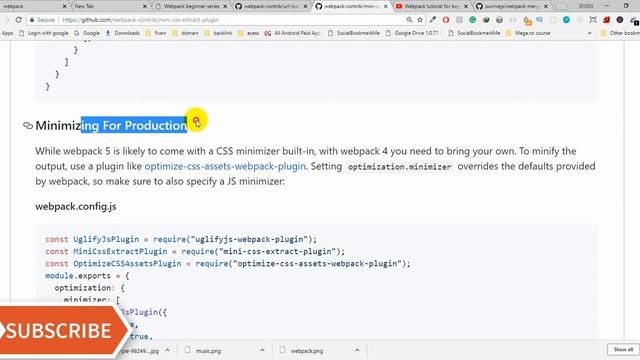Open the 'domain' bookmark folder
Screen dimensions: 640x360
[185, 33]
